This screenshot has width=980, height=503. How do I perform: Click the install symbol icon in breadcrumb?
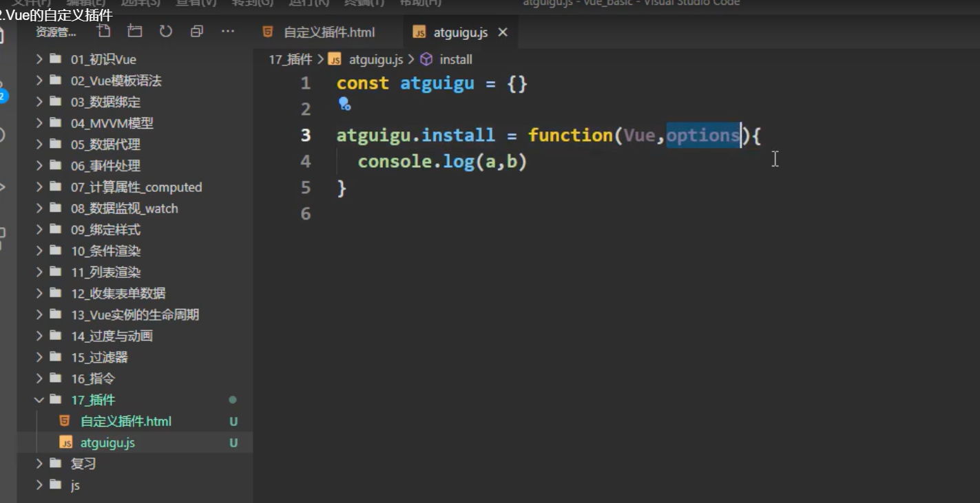tap(426, 59)
